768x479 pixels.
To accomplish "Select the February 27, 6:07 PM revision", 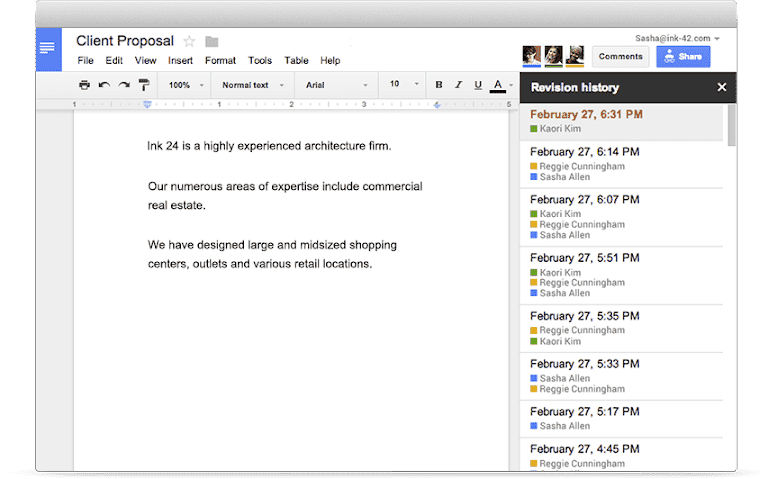I will click(x=621, y=217).
